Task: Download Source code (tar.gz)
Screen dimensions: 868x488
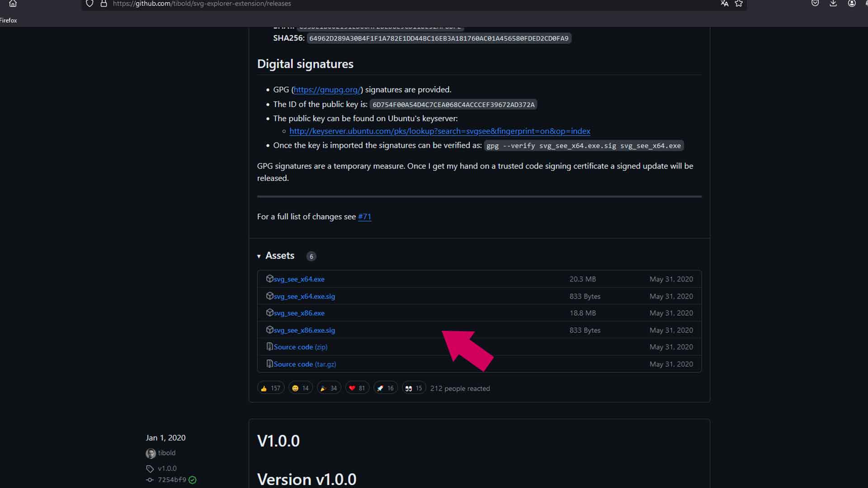Action: [x=305, y=364]
